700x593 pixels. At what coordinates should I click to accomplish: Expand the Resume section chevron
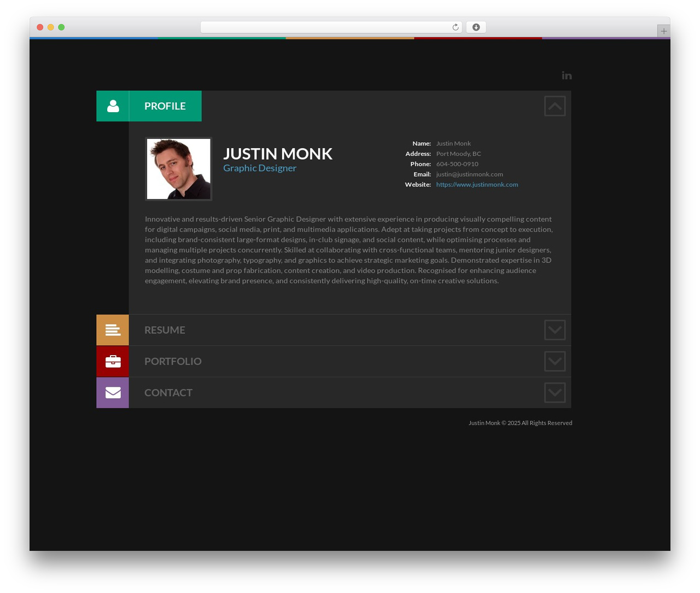[x=555, y=330]
